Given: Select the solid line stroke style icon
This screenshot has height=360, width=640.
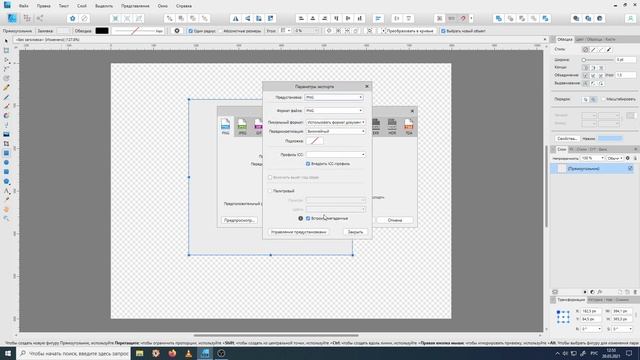Looking at the screenshot, I should 593,49.
